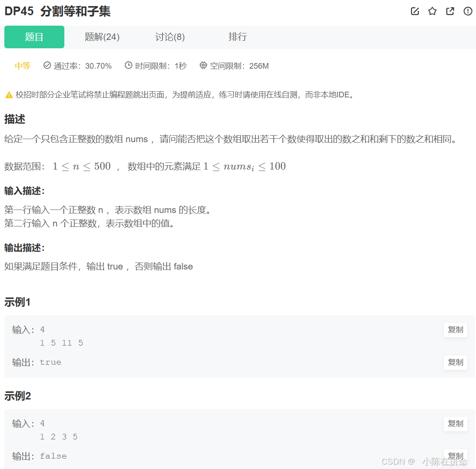Click the 通过率: 30.70% text
Viewport: 476px width, 469px height.
click(x=83, y=66)
